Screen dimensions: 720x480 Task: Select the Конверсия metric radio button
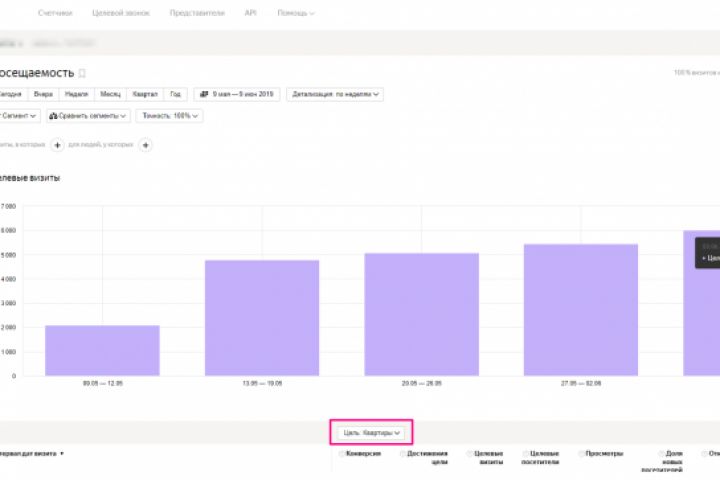342,454
